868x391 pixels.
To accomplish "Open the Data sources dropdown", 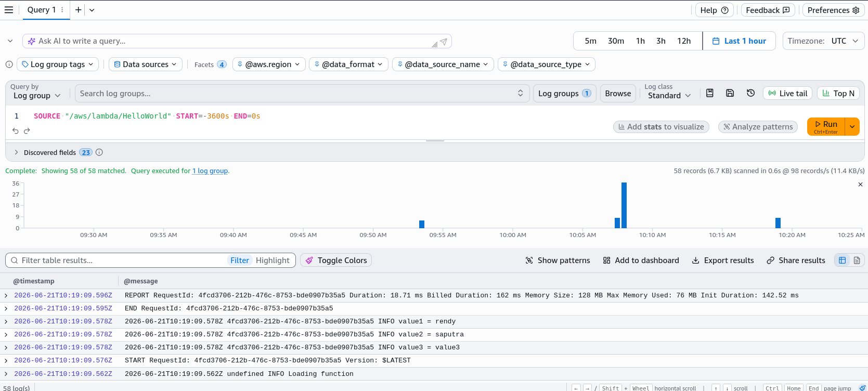I will tap(146, 64).
